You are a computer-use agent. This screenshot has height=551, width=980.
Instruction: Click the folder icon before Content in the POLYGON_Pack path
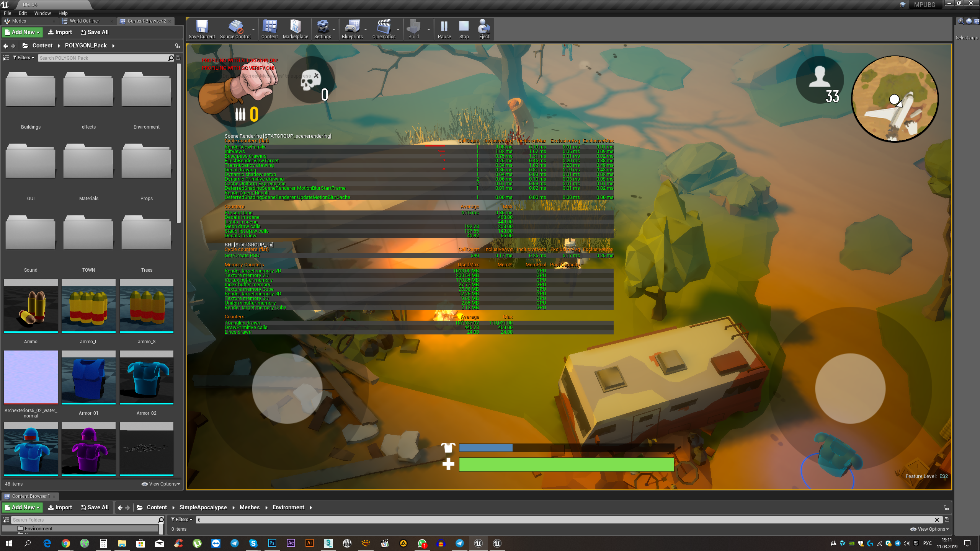26,46
